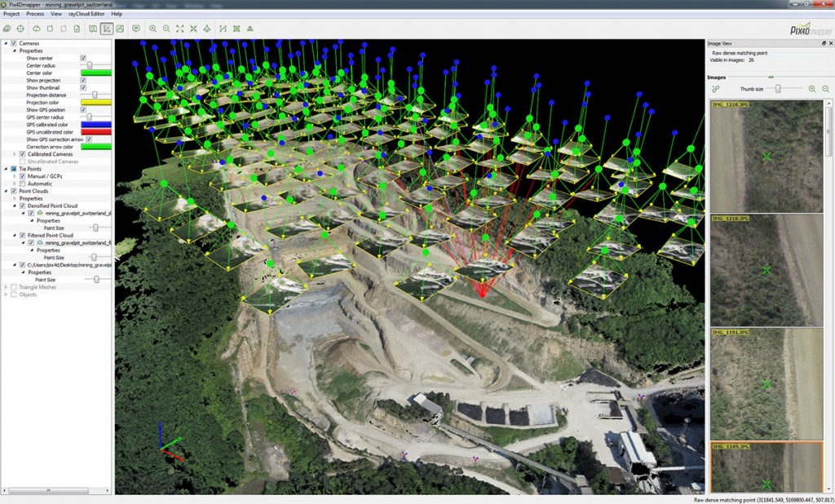This screenshot has height=504, width=835.
Task: Zoom out thumbnails in Image View panel
Action: [825, 89]
